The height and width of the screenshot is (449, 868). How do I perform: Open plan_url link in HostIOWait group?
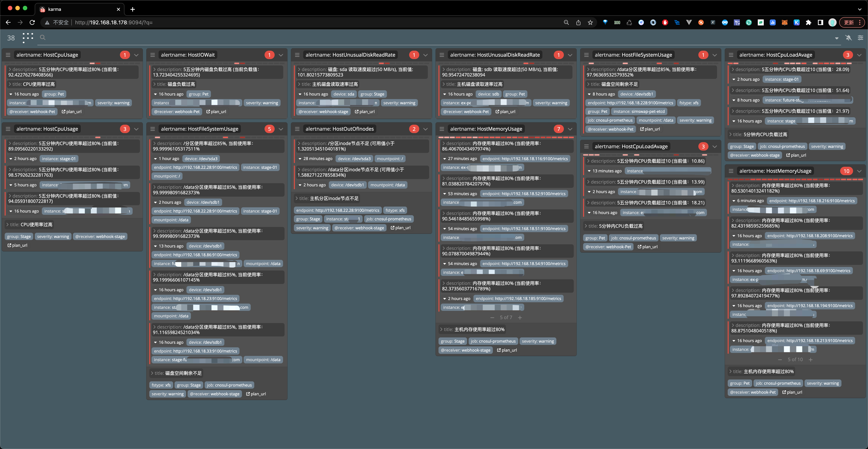(216, 112)
